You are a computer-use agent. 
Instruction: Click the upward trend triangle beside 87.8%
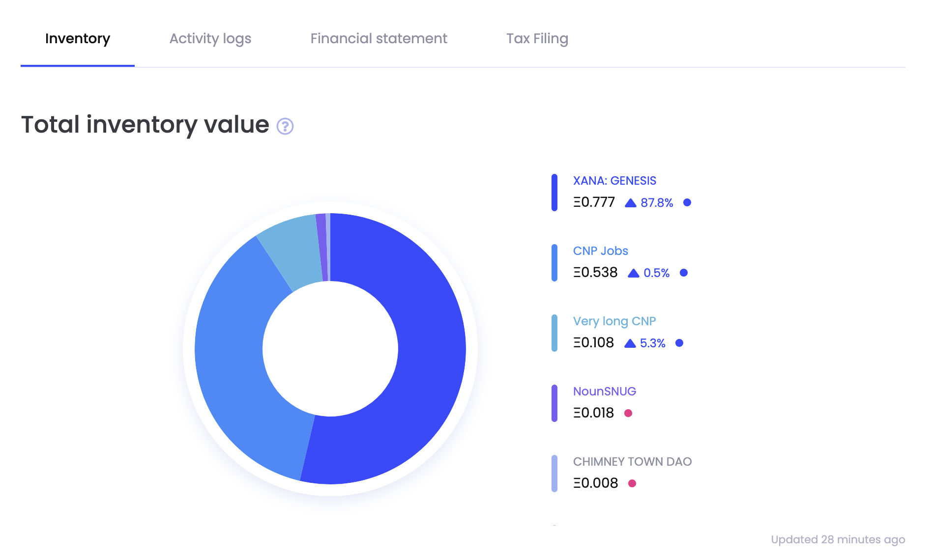pyautogui.click(x=631, y=202)
